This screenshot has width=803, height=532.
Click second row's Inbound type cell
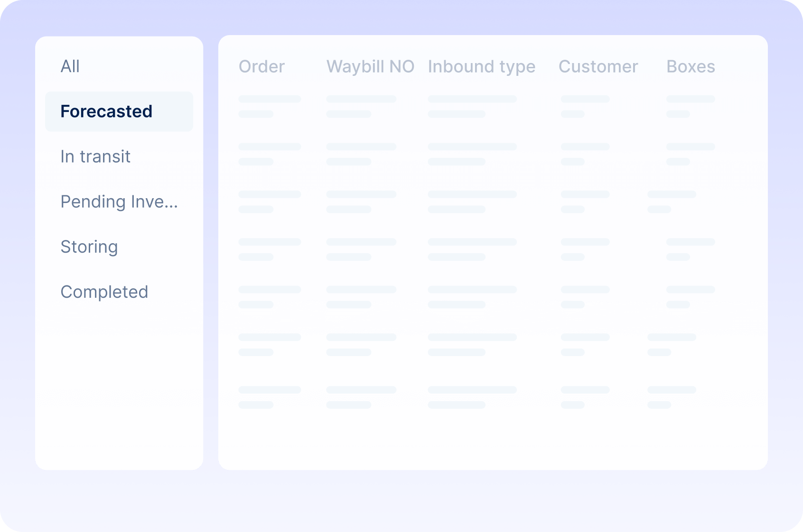click(472, 154)
